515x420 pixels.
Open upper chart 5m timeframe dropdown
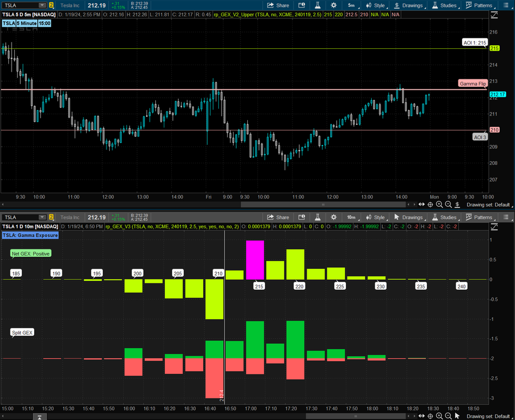[x=353, y=5]
